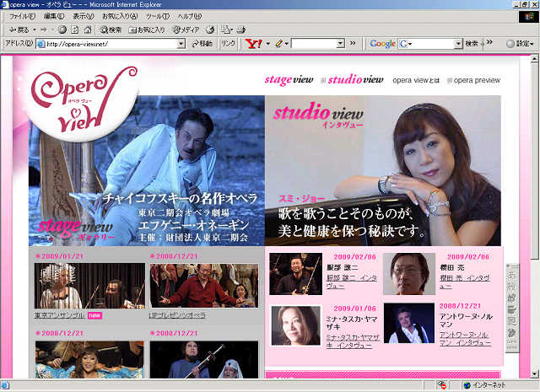Click the ミナ・タスカ・ヤマザキ インタヴュー link
540x392 pixels.
click(353, 341)
